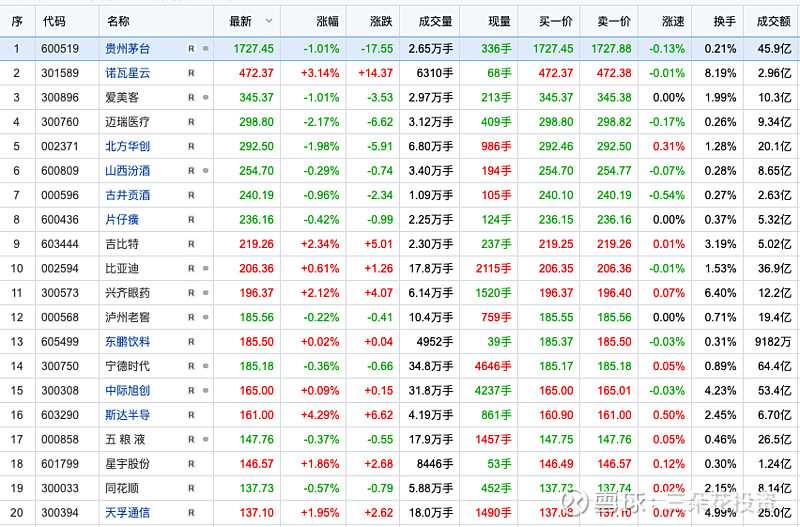Click the small grey marker icon beside 贵州茅台
This screenshot has width=800, height=527.
206,49
